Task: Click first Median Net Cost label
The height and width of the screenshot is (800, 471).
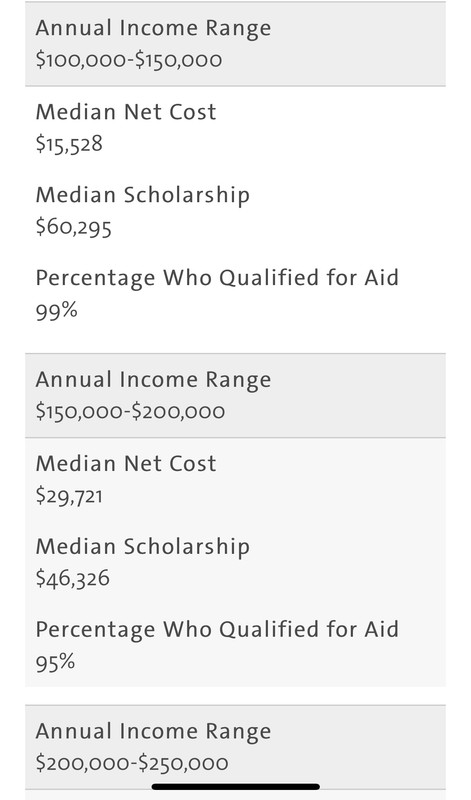Action: click(126, 112)
